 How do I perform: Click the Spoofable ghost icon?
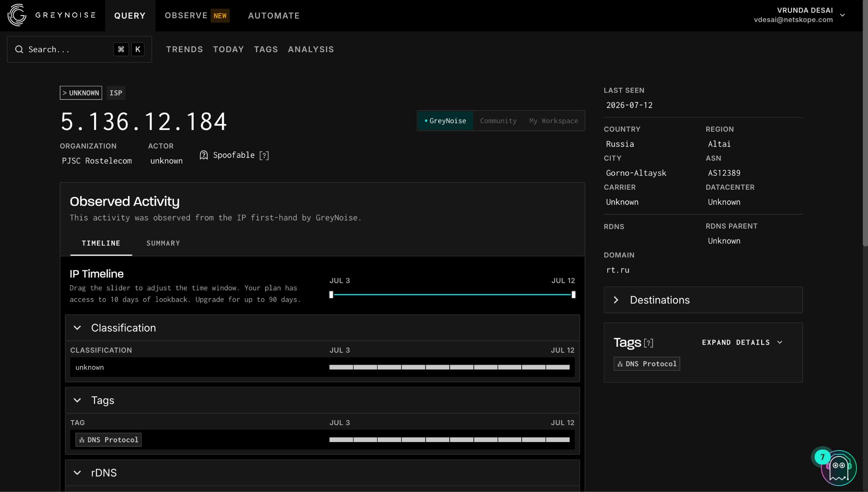(204, 155)
